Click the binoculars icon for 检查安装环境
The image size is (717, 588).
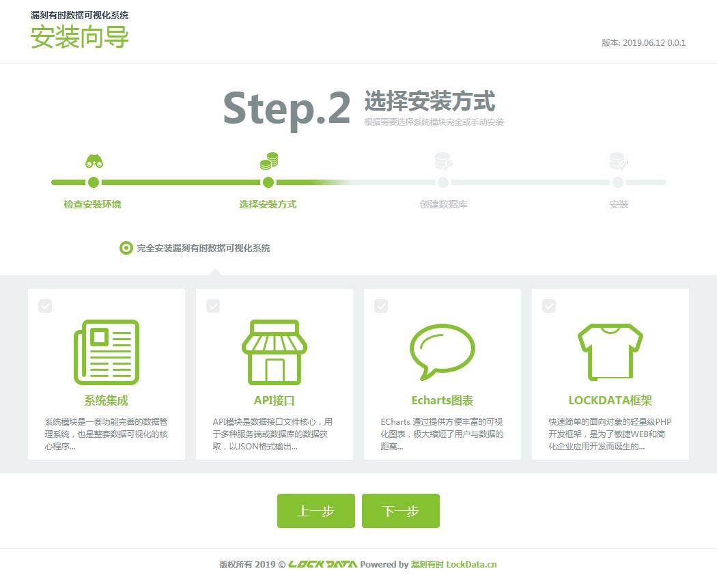coord(94,161)
